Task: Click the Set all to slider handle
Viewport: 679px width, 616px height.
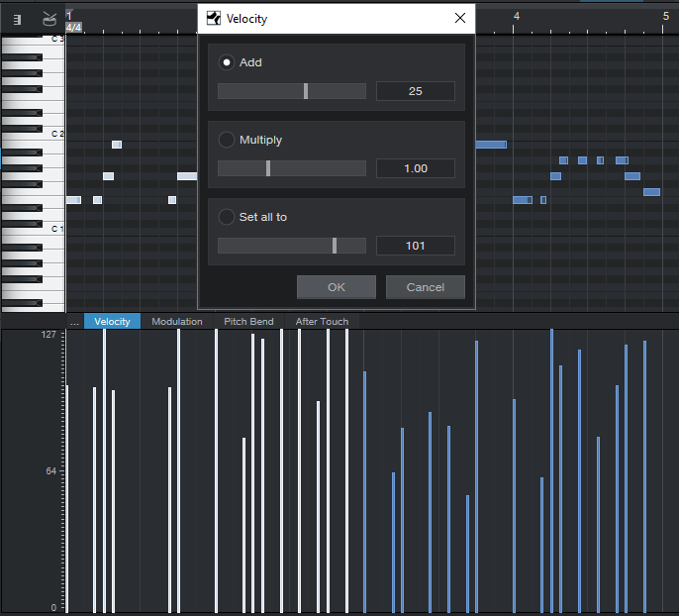Action: pos(335,246)
